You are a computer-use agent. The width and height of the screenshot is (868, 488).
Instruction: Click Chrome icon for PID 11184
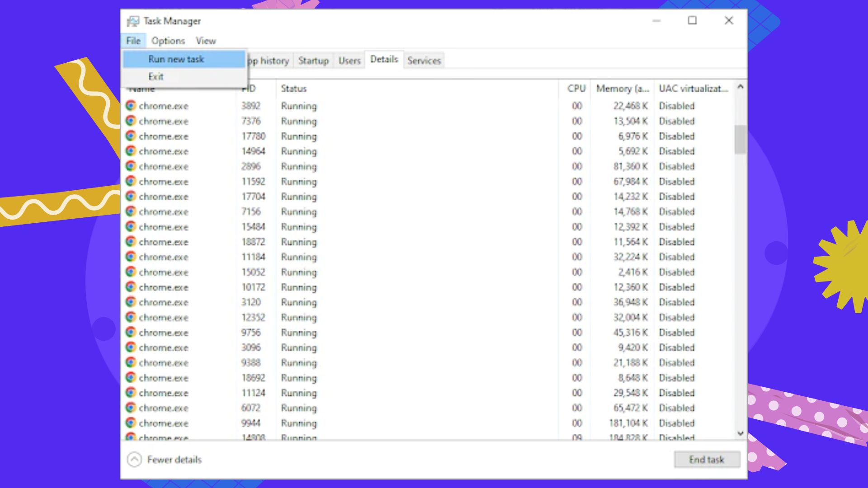pos(131,257)
